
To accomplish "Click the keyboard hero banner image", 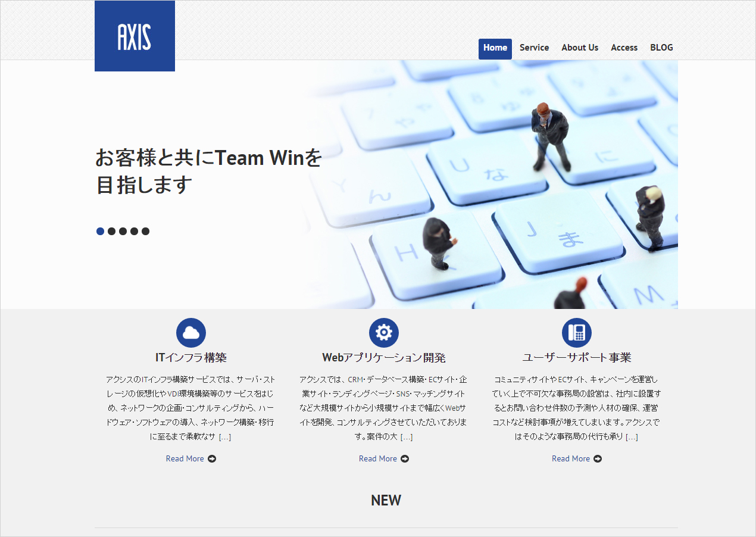I will [x=494, y=185].
